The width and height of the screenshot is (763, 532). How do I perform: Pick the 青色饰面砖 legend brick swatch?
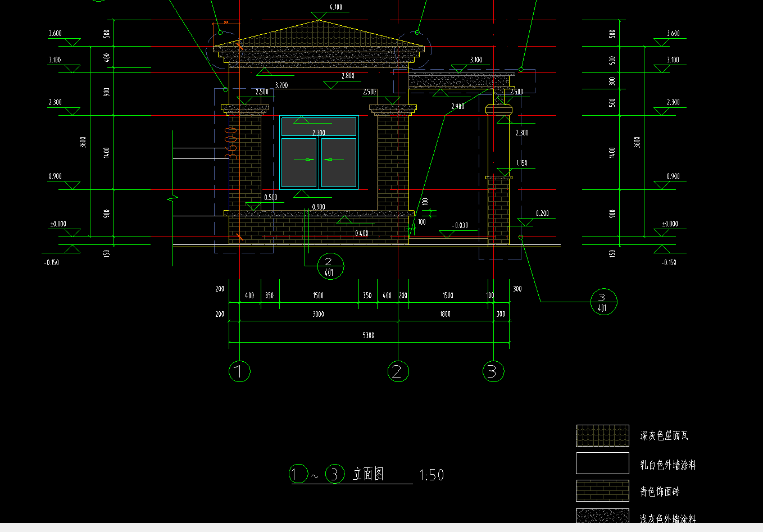point(602,490)
